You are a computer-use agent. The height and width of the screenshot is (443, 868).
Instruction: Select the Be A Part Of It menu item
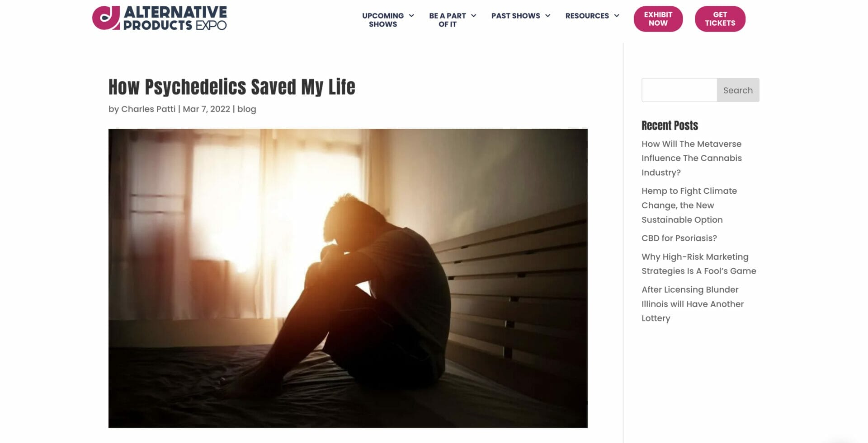(x=447, y=20)
